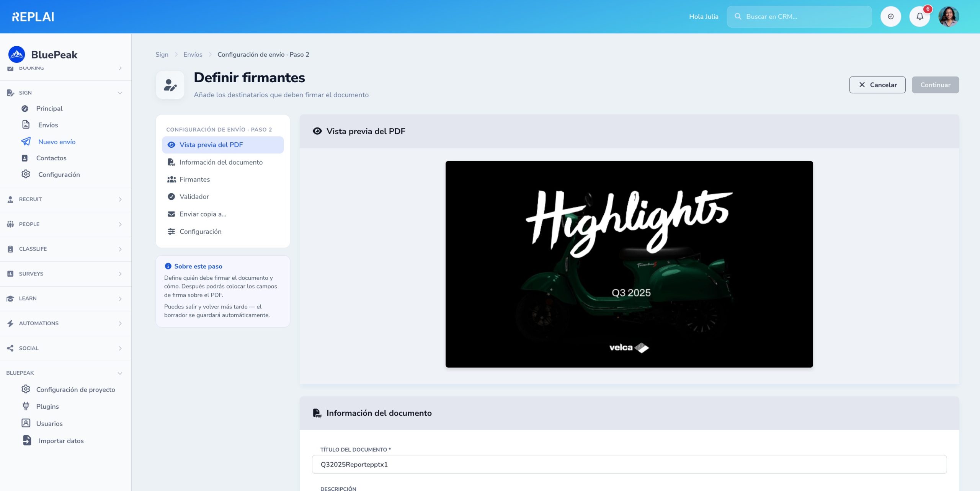Go to Configuración step in panel
Viewport: 980px width, 491px height.
click(223, 232)
